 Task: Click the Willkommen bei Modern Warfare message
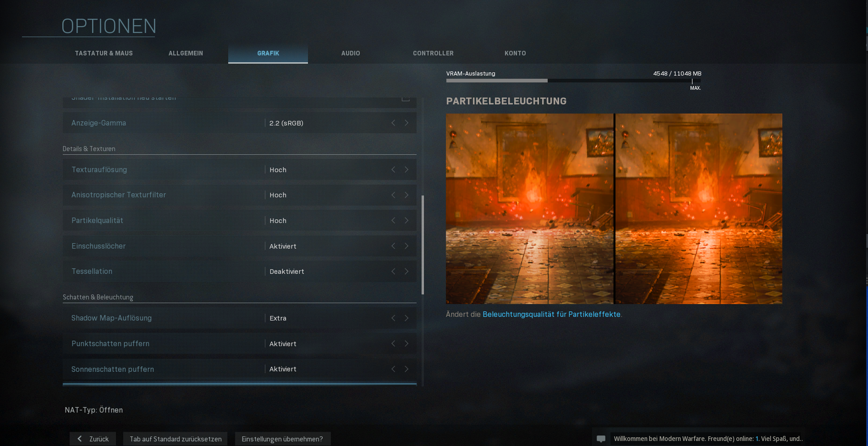click(x=708, y=439)
